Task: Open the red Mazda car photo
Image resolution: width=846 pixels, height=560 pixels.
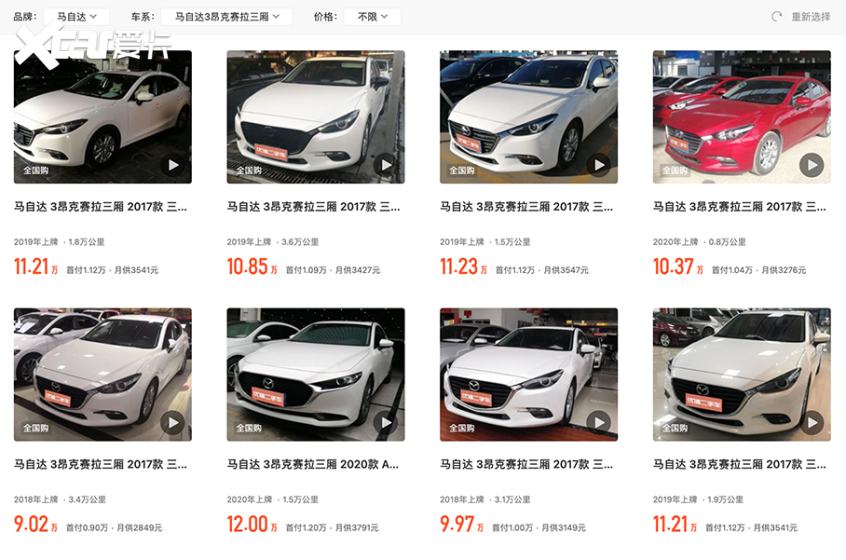Action: pos(741,117)
